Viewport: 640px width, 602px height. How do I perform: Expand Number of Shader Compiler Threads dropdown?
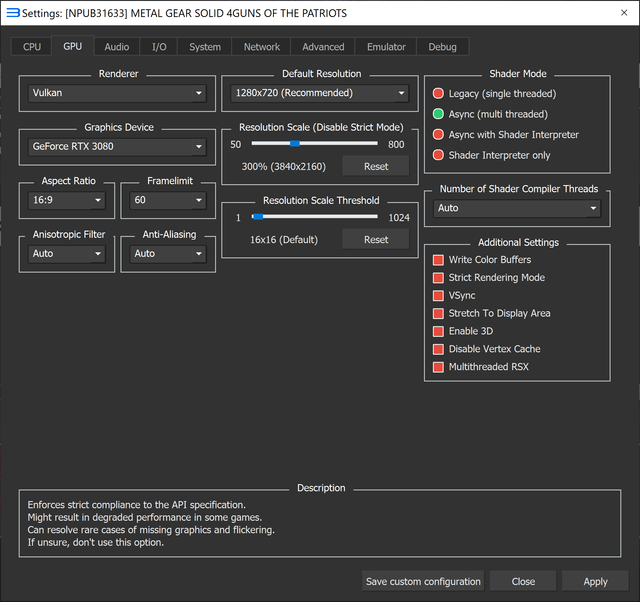(x=517, y=208)
